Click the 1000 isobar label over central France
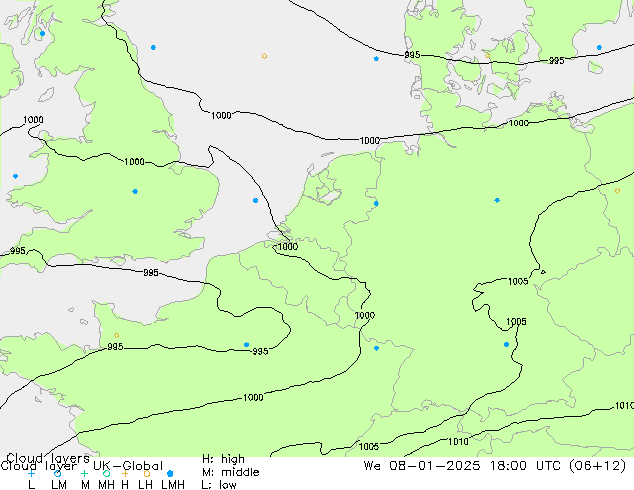The height and width of the screenshot is (490, 634). click(x=253, y=397)
